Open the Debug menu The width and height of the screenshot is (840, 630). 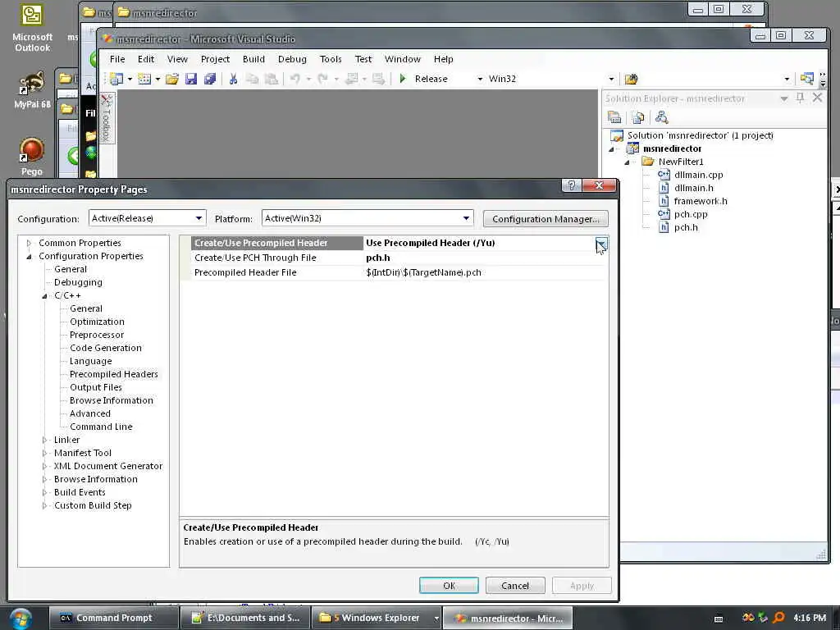click(292, 59)
